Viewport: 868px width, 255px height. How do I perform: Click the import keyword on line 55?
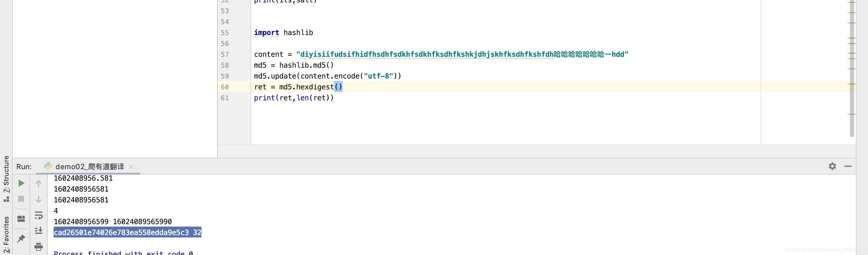tap(267, 33)
